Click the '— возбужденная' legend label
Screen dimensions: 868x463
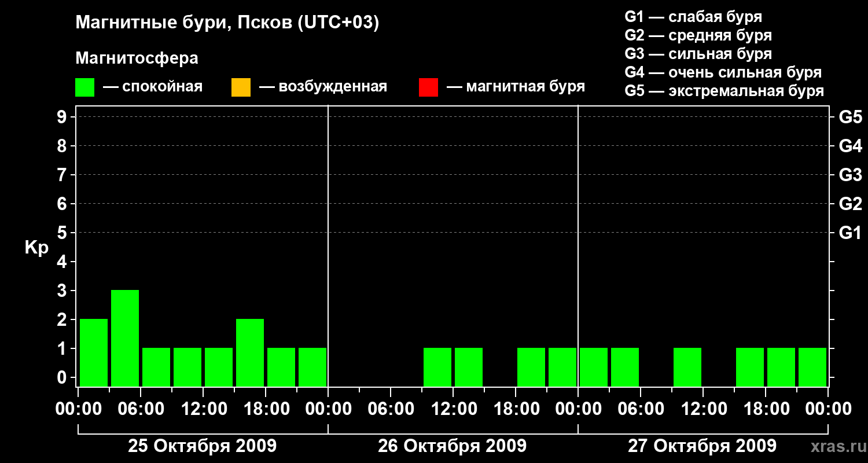point(323,87)
